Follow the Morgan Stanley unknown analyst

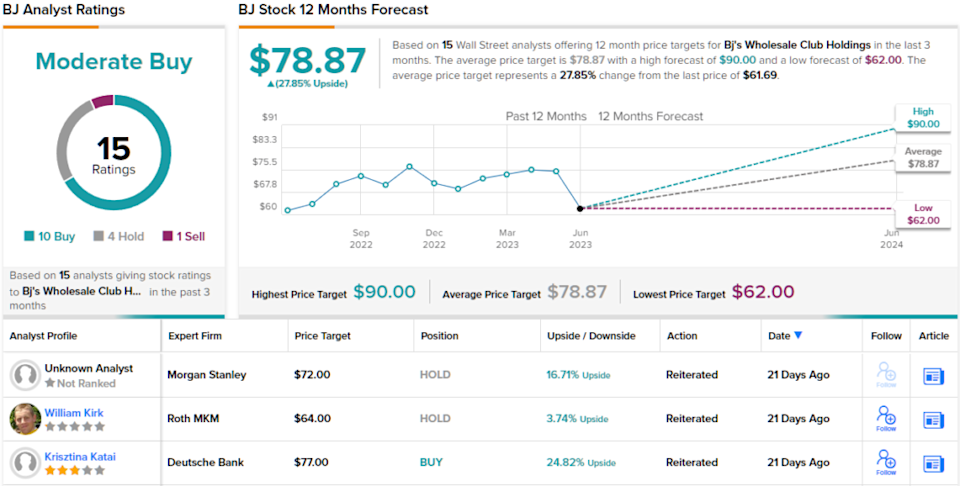pyautogui.click(x=885, y=375)
